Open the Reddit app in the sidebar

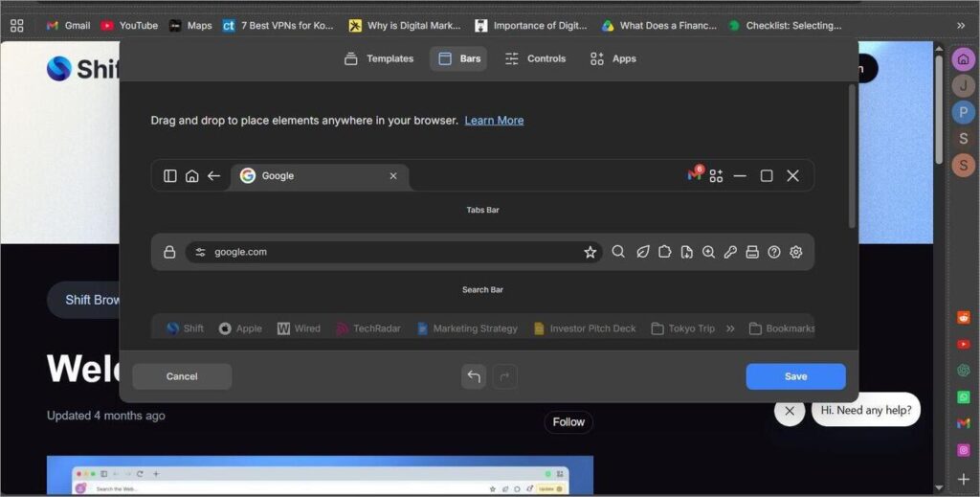point(963,318)
